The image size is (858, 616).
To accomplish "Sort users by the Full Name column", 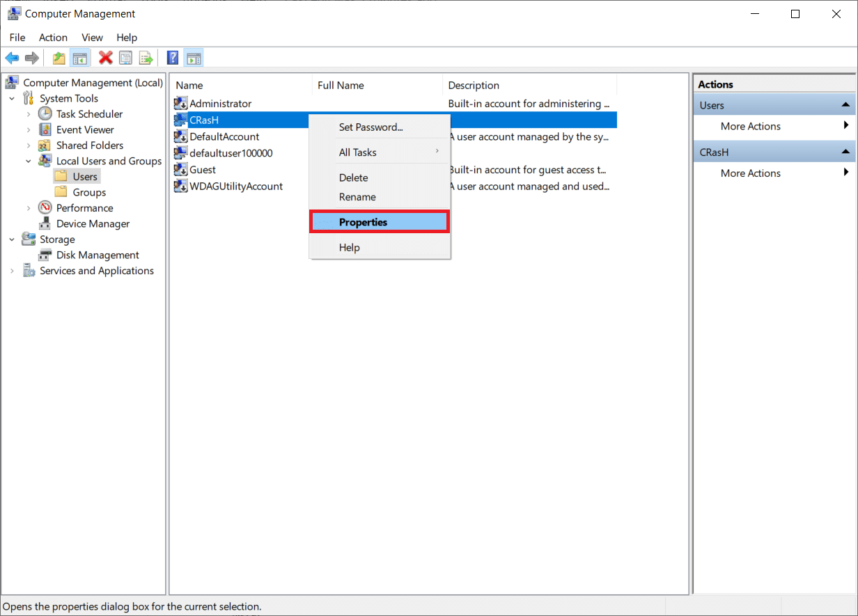I will (341, 86).
